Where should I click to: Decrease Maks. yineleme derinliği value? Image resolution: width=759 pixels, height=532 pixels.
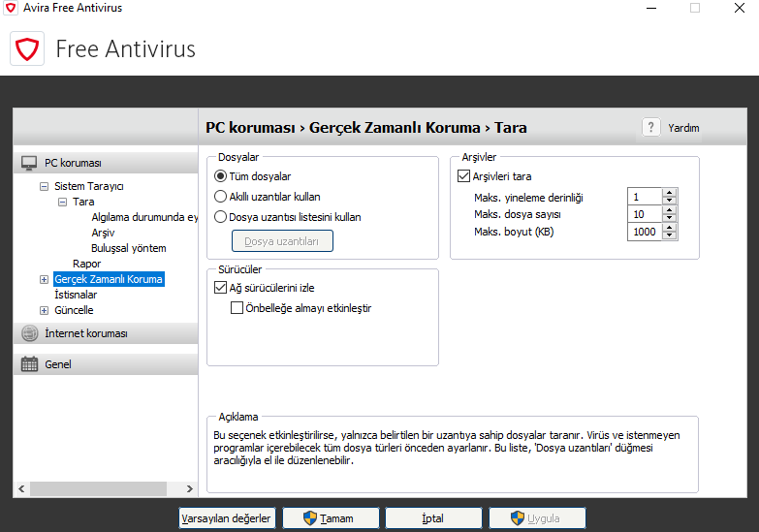[670, 201]
